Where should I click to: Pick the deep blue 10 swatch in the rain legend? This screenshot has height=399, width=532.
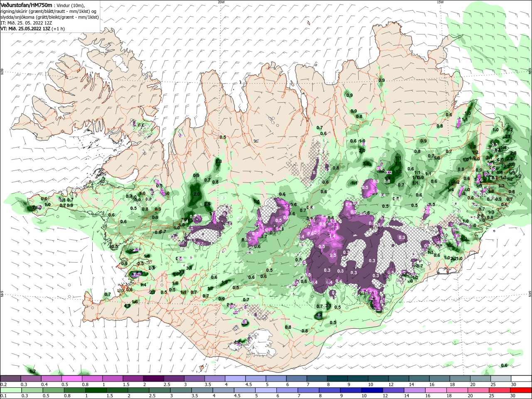click(x=372, y=390)
